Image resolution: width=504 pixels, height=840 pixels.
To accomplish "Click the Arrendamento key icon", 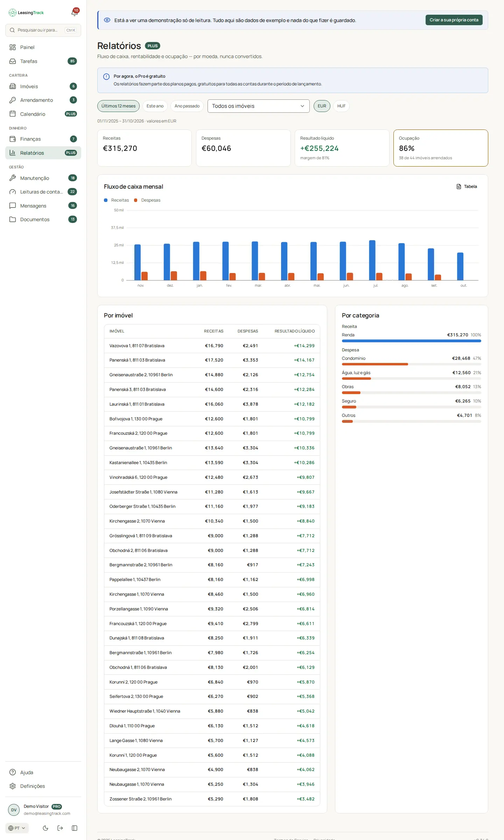I will pos(13,100).
